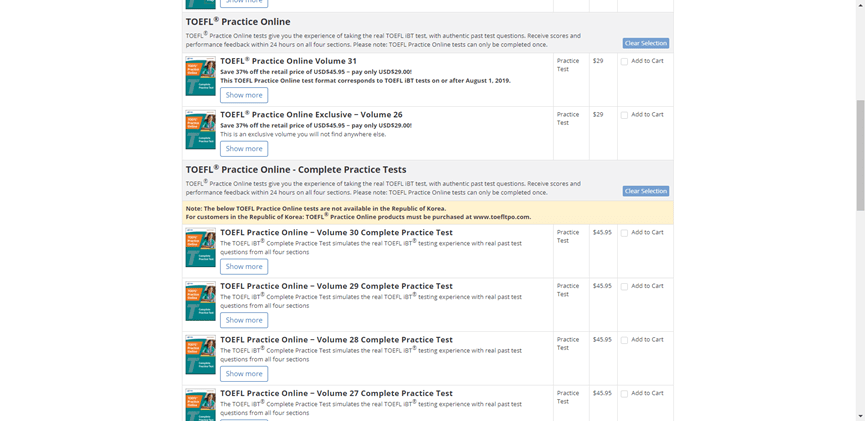Expand Show more for Exclusive Volume 26

244,148
